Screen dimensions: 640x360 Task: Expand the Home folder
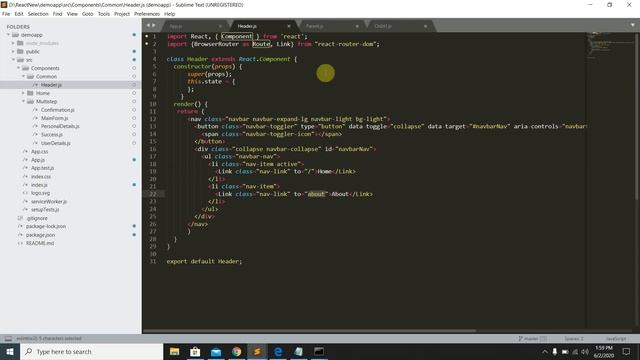click(23, 93)
